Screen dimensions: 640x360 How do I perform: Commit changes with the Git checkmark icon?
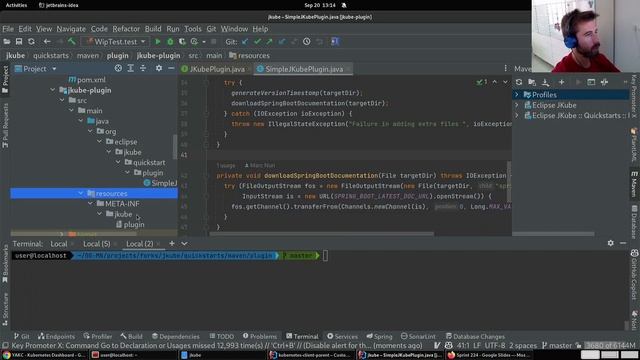pos(257,42)
